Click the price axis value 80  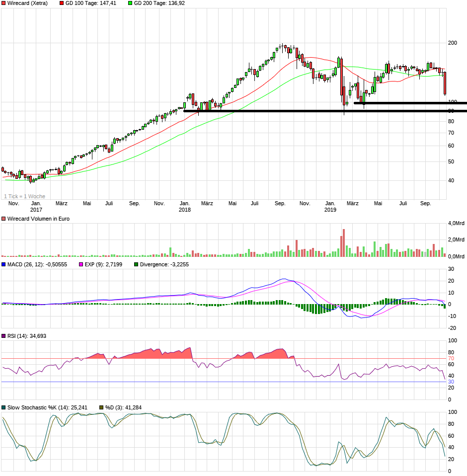[451, 121]
